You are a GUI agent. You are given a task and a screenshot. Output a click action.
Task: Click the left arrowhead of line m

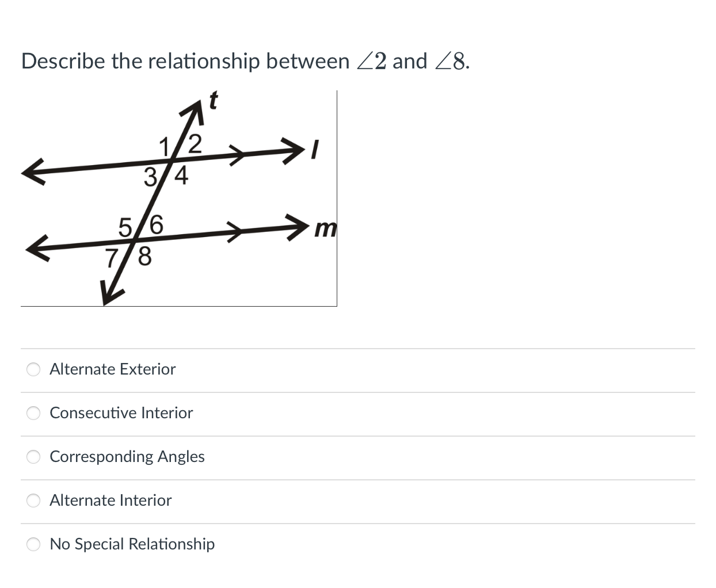click(x=36, y=247)
